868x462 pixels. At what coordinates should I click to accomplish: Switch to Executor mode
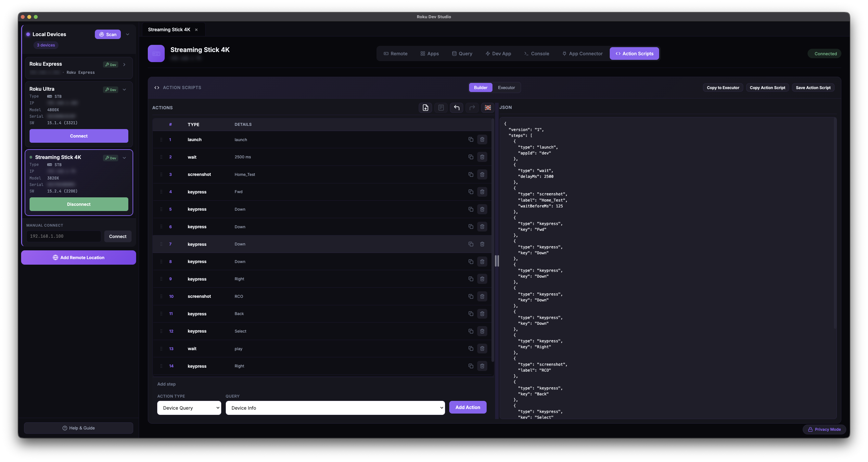click(506, 88)
